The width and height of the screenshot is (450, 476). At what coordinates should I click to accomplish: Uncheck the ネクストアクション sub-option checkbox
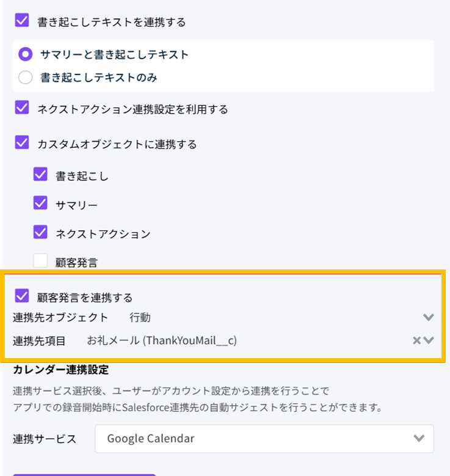[40, 232]
